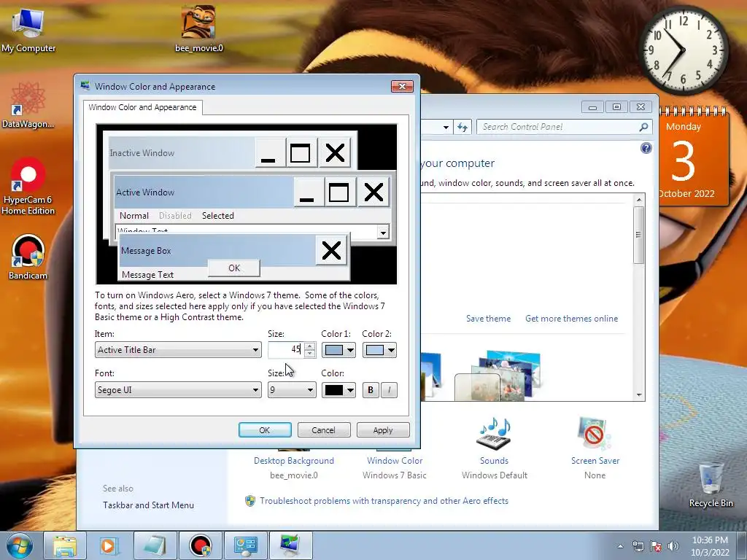Click the Apply button
This screenshot has width=747, height=560.
tap(382, 430)
